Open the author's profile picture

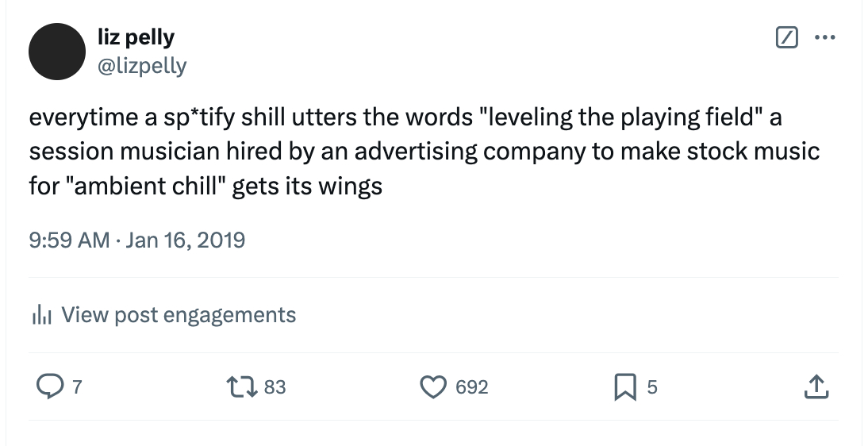57,52
